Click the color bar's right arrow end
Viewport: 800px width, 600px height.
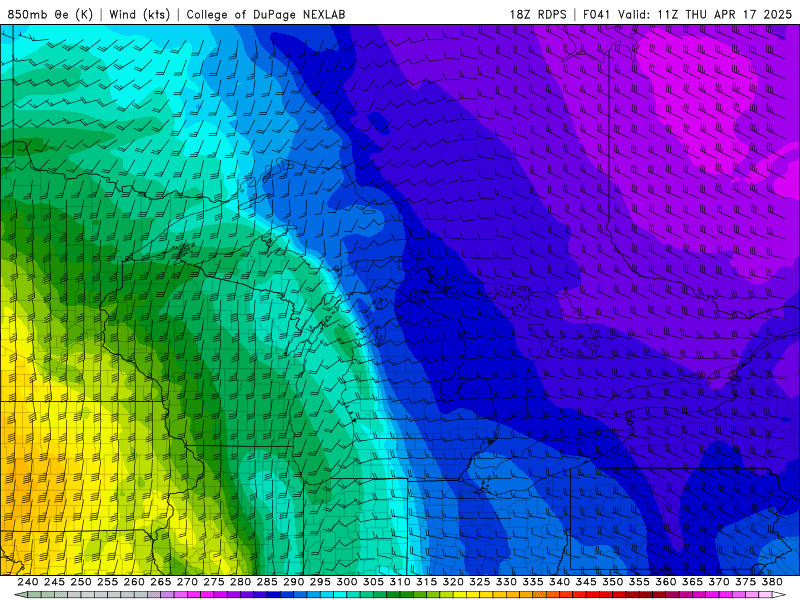(780, 595)
